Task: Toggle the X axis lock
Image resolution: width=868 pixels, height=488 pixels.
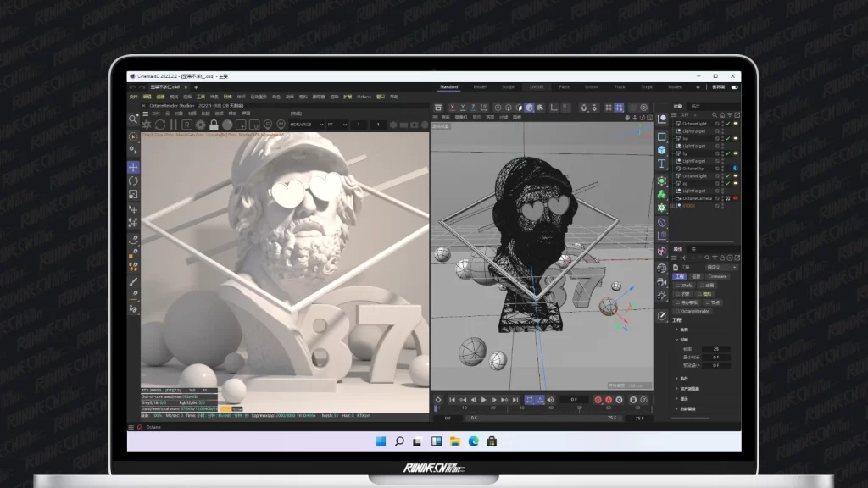Action: pyautogui.click(x=452, y=108)
